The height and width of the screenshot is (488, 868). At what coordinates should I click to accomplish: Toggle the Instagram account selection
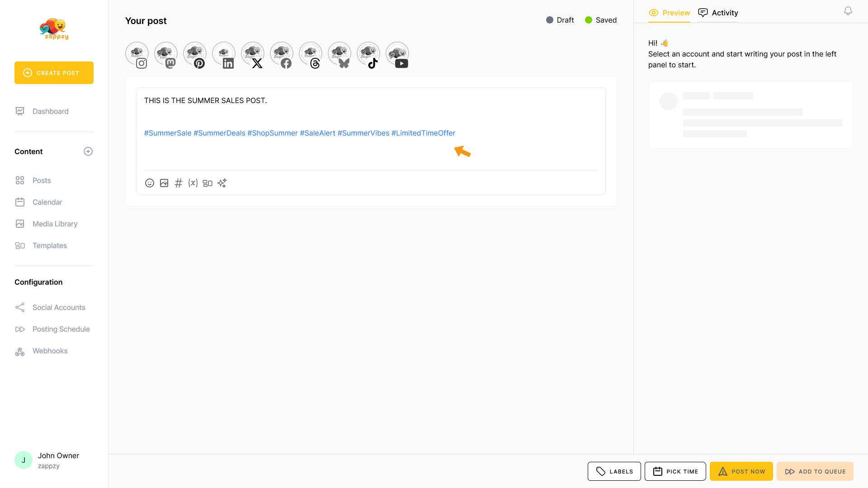137,54
